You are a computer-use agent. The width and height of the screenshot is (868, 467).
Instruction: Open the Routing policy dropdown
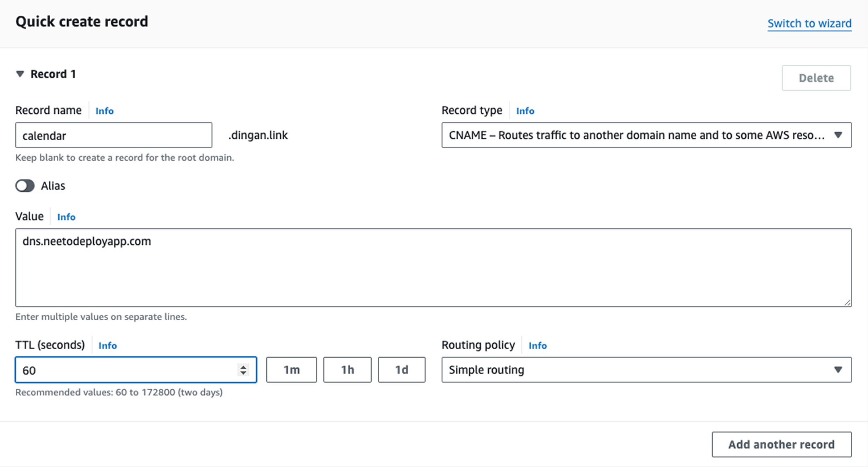(646, 370)
